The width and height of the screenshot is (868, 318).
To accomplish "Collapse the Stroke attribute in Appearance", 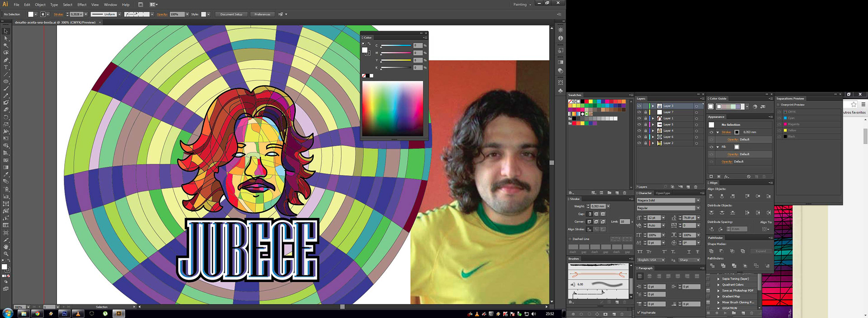I will (717, 132).
